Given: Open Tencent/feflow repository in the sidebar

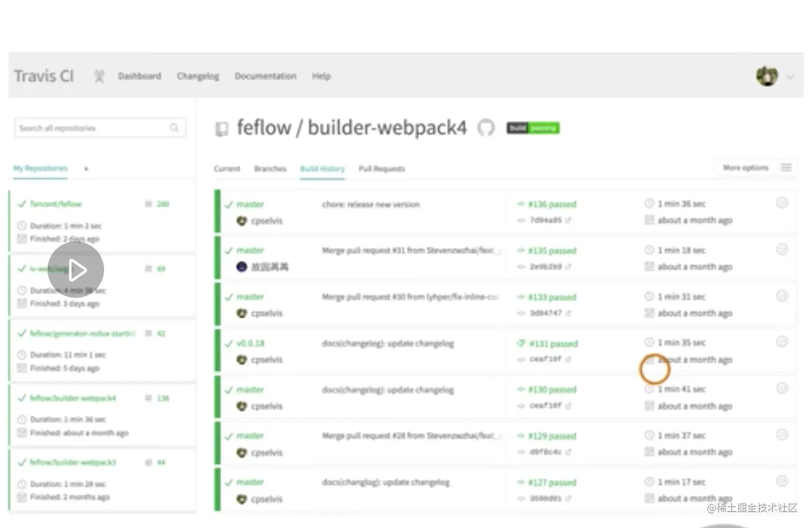Looking at the screenshot, I should pos(55,204).
